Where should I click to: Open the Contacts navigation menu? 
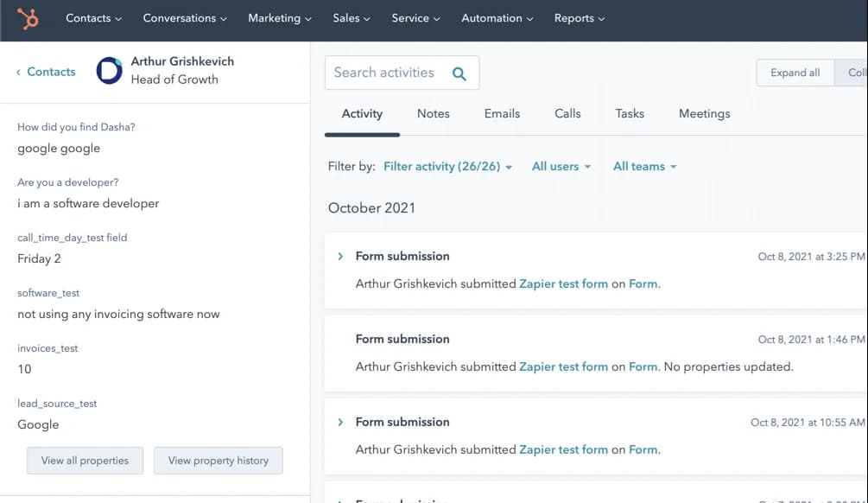93,18
